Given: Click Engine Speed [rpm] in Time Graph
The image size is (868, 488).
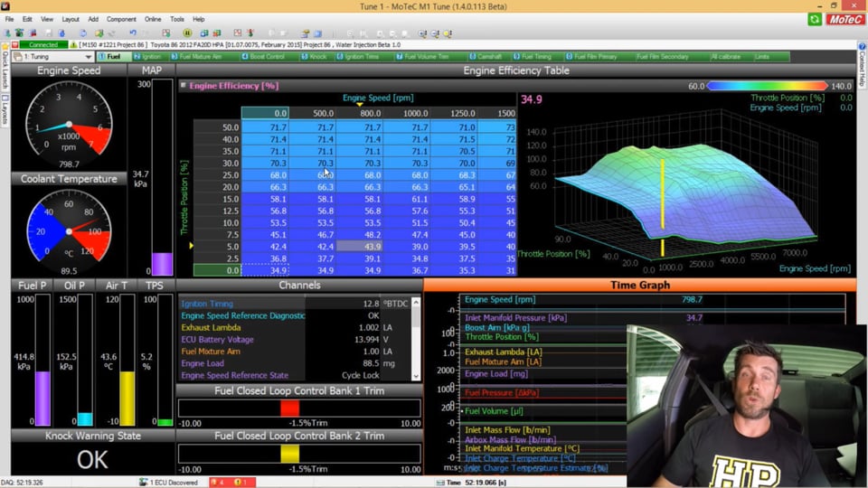Looking at the screenshot, I should 500,299.
